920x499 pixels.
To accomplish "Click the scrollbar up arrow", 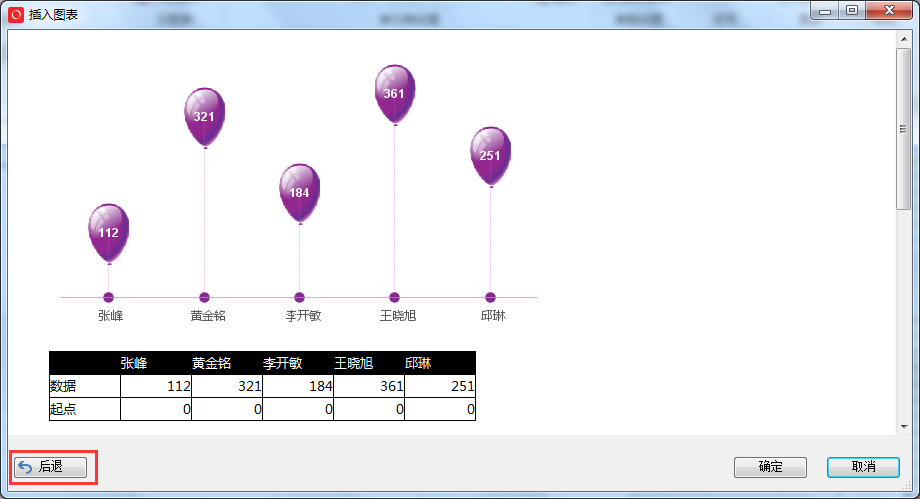I will point(904,39).
